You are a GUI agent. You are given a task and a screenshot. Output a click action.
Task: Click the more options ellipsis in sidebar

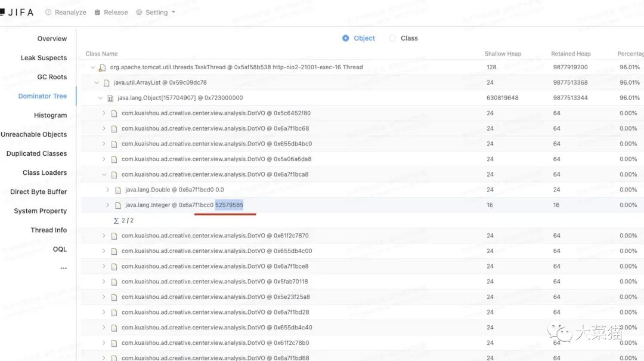(64, 268)
